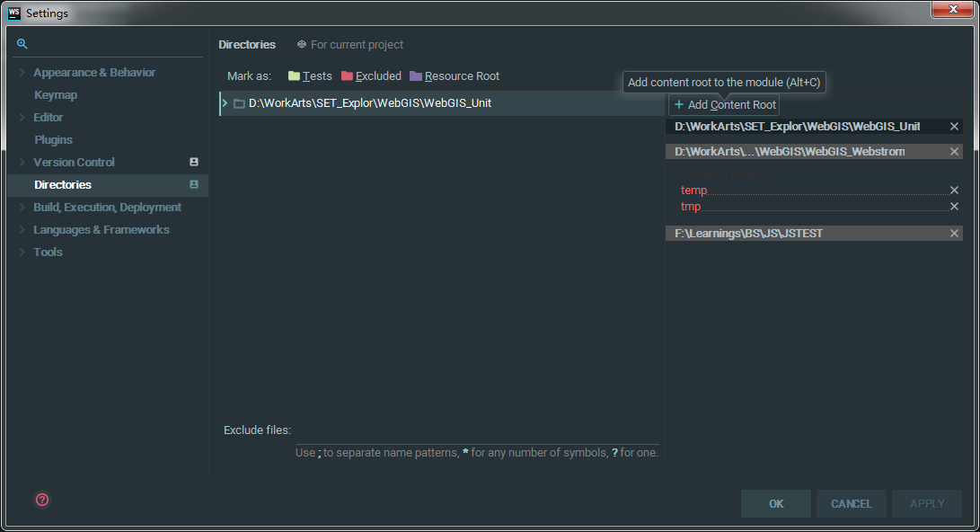980x532 pixels.
Task: Remove the 'tmp' excluded folder
Action: [x=954, y=206]
